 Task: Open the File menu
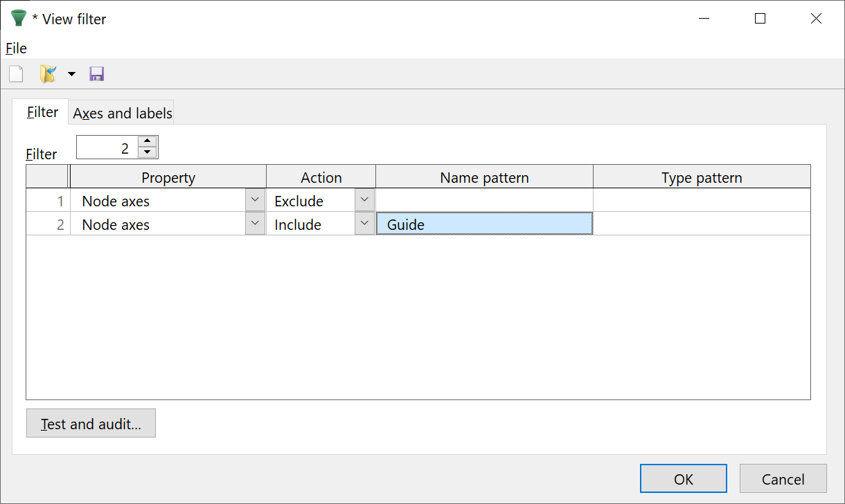point(16,48)
